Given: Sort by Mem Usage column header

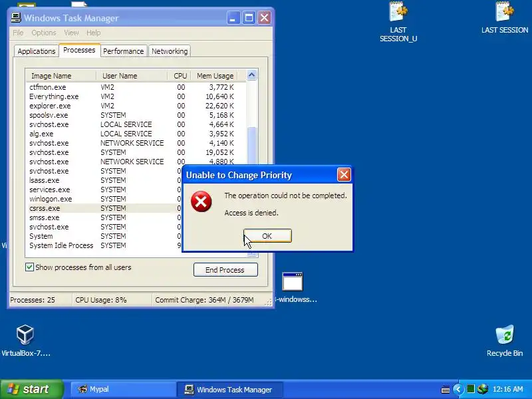Looking at the screenshot, I should click(214, 76).
